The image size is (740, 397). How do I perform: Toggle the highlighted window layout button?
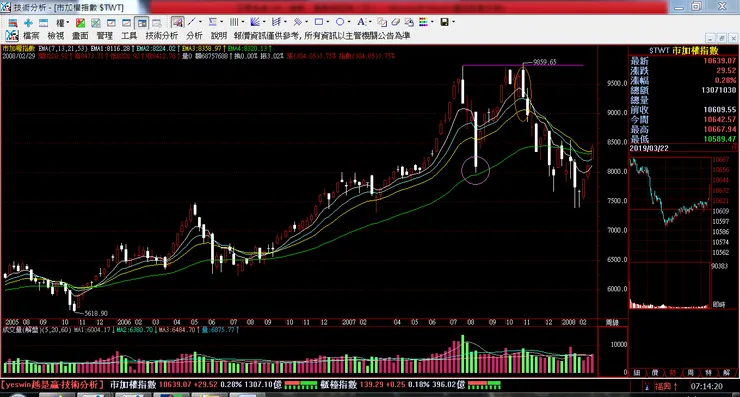pos(142,23)
